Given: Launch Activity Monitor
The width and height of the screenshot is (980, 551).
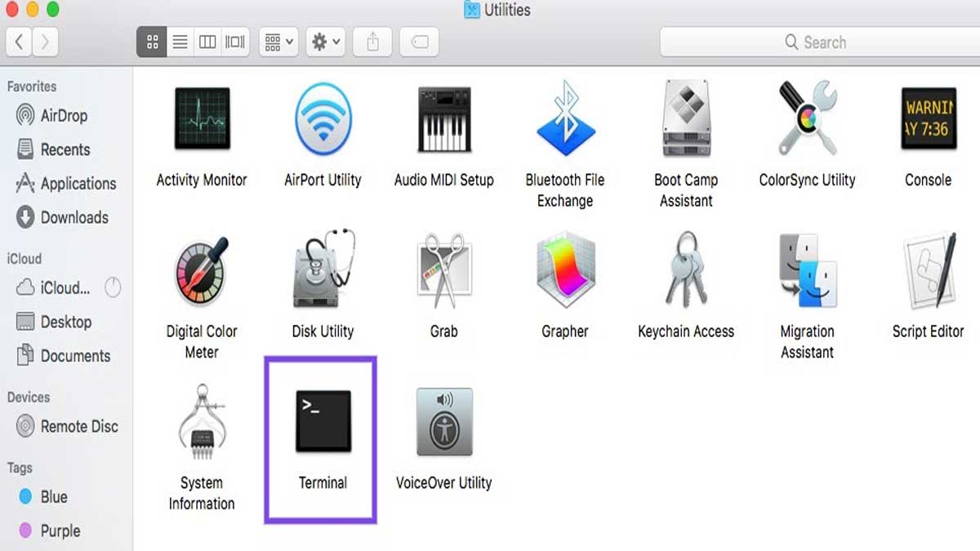Looking at the screenshot, I should coord(200,118).
